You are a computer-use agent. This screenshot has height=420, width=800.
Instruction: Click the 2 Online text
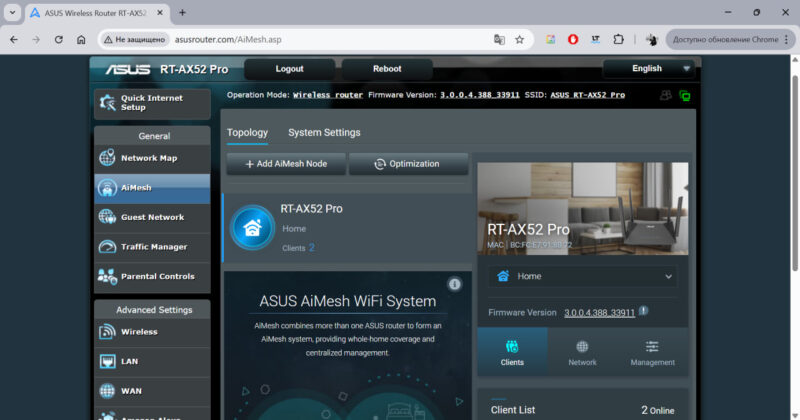coord(658,410)
